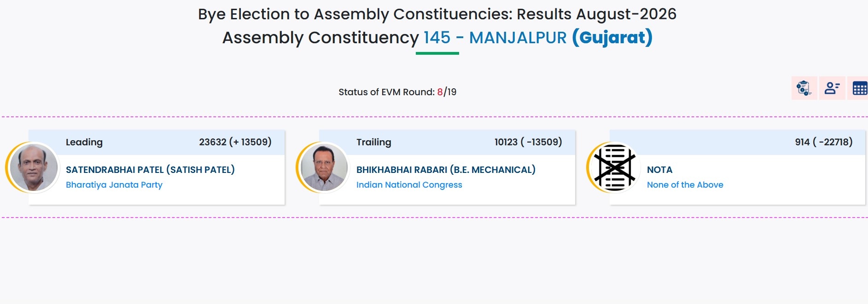
Task: Select the Indian National Congress label
Action: (409, 185)
